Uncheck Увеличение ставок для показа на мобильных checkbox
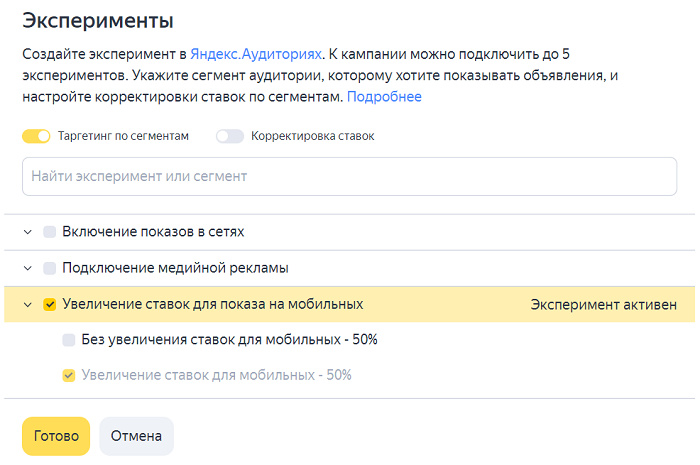 pos(50,305)
